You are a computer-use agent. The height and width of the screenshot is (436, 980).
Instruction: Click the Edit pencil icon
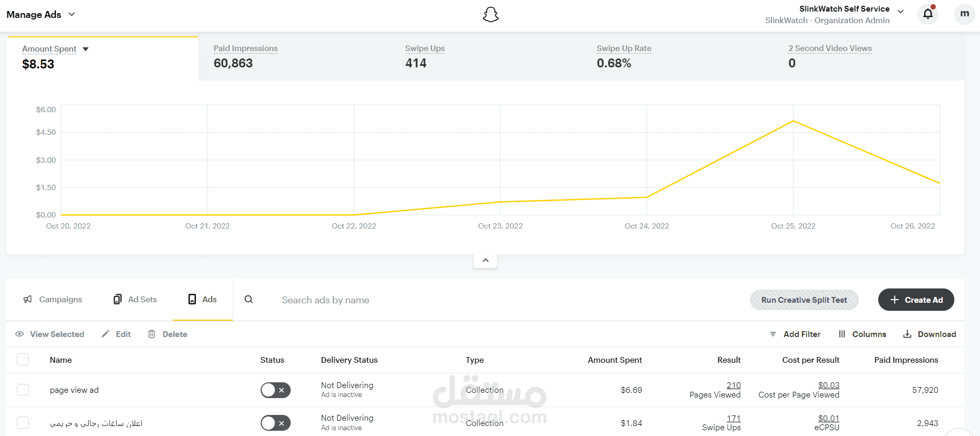pos(105,334)
